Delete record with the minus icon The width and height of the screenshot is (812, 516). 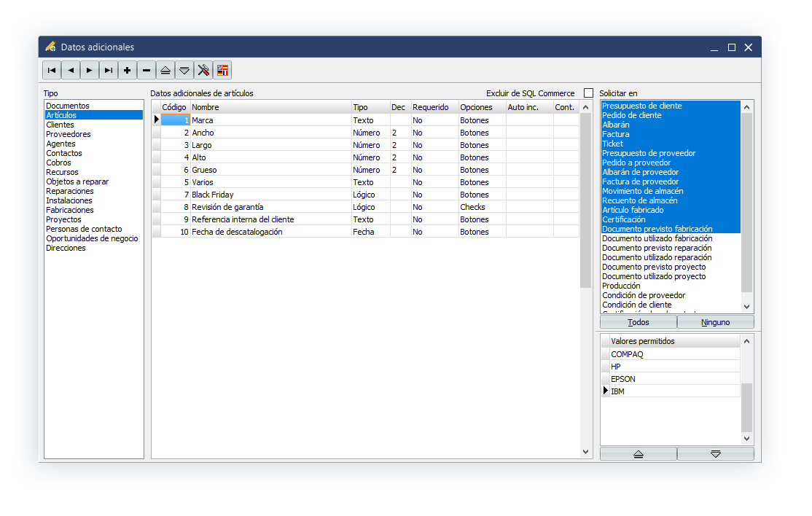pos(147,70)
